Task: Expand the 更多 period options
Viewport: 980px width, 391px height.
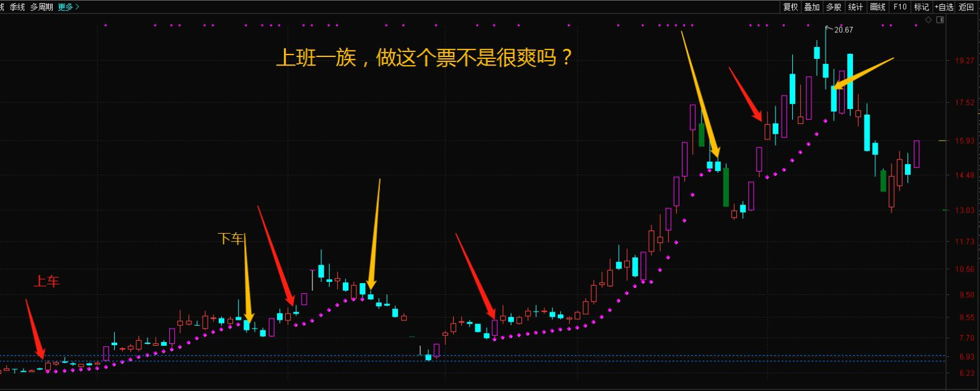Action: [x=68, y=7]
